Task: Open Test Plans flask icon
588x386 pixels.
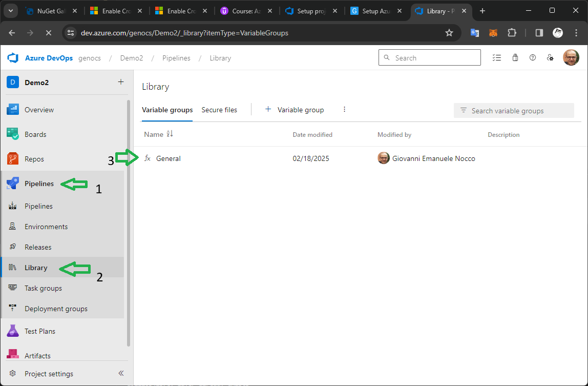Action: point(13,331)
